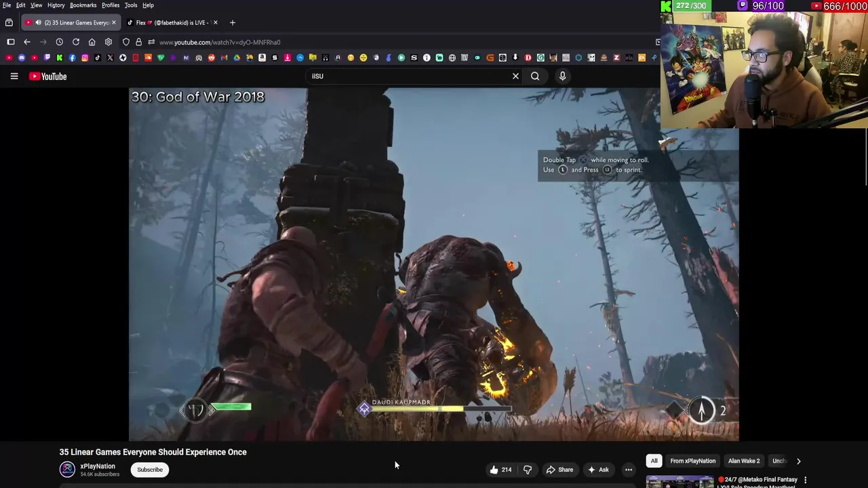Open the Facebook bookmark icon

[x=73, y=58]
